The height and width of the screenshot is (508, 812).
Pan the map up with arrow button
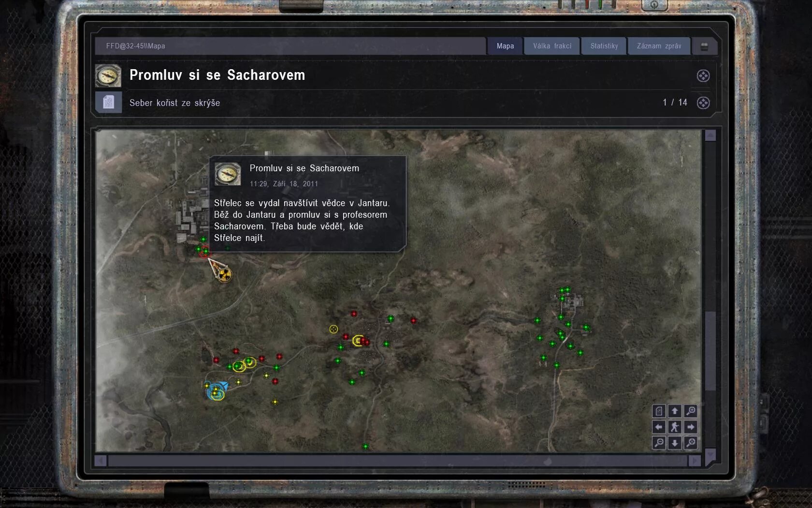675,411
